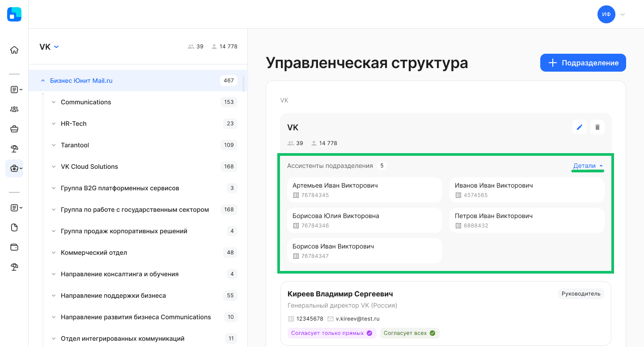Image resolution: width=644 pixels, height=347 pixels.
Task: Click the tree panel scrollbar
Action: point(244,84)
